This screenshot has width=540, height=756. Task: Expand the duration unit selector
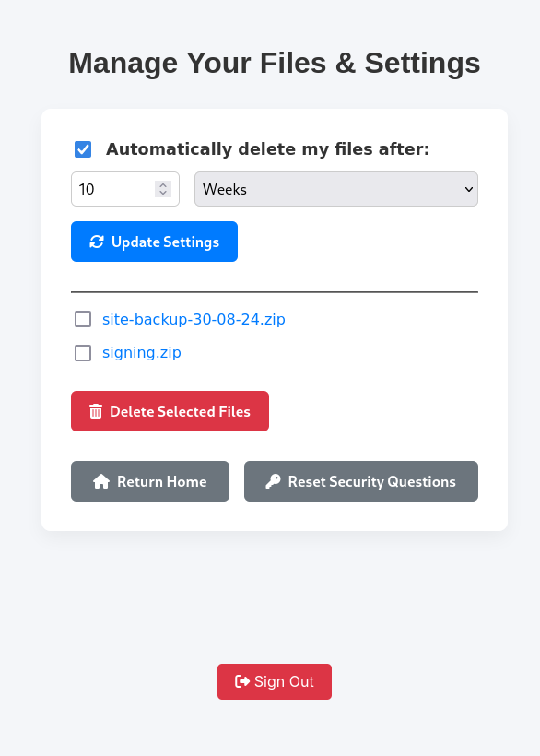pos(335,189)
